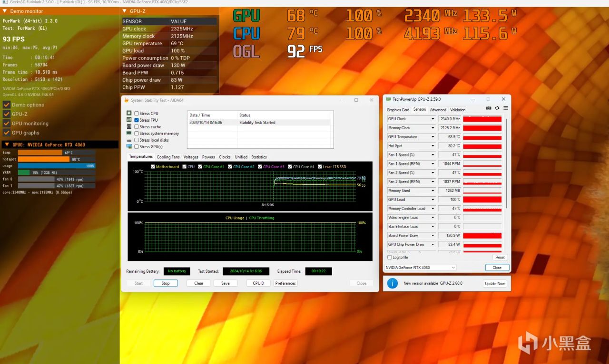This screenshot has height=364, width=609.
Task: Open the Advanced tab in GPU-Z
Action: click(x=438, y=110)
